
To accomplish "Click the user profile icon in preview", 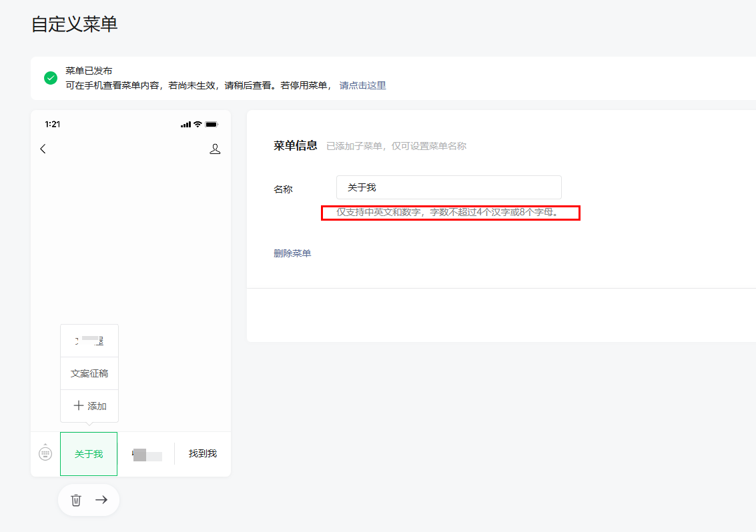I will point(215,149).
